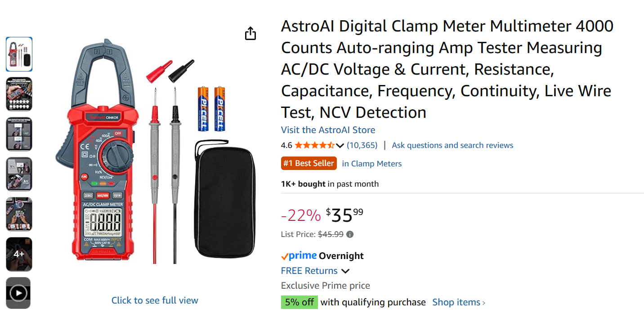The image size is (644, 313).
Task: Click the Prime logo icon
Action: pos(299,256)
